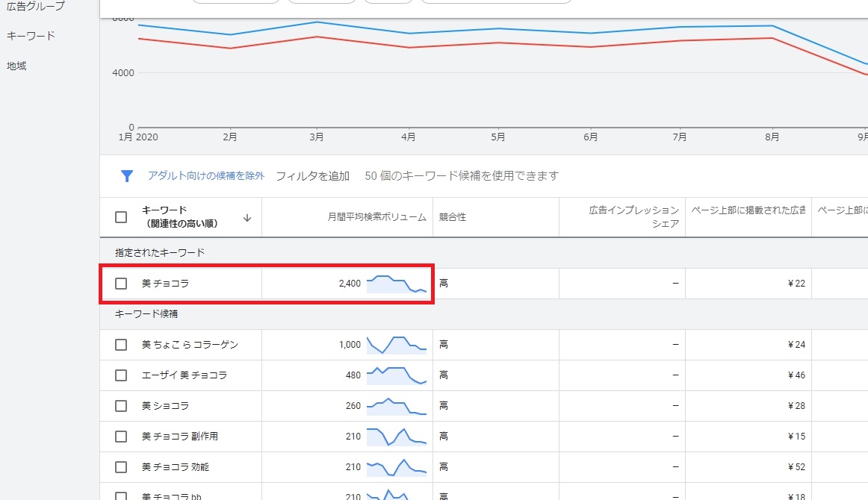Image resolution: width=868 pixels, height=500 pixels.
Task: Click the アダルト向けの候補を除外 filter link
Action: (x=206, y=176)
